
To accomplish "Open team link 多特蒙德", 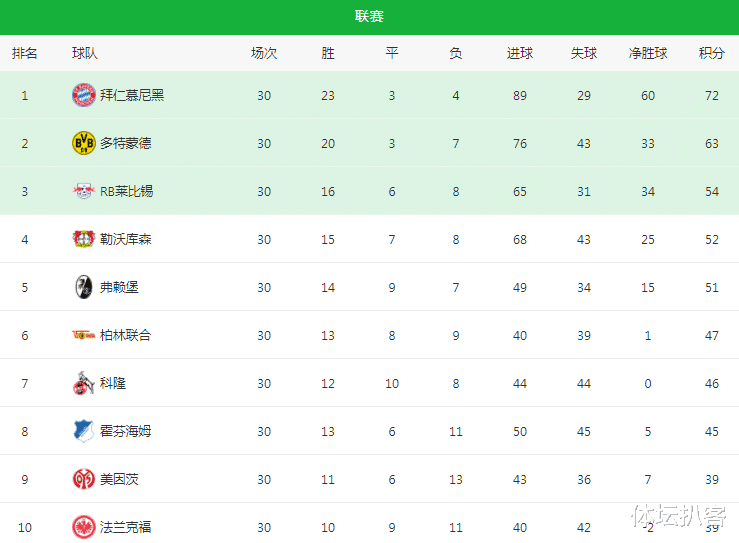I will [x=125, y=143].
